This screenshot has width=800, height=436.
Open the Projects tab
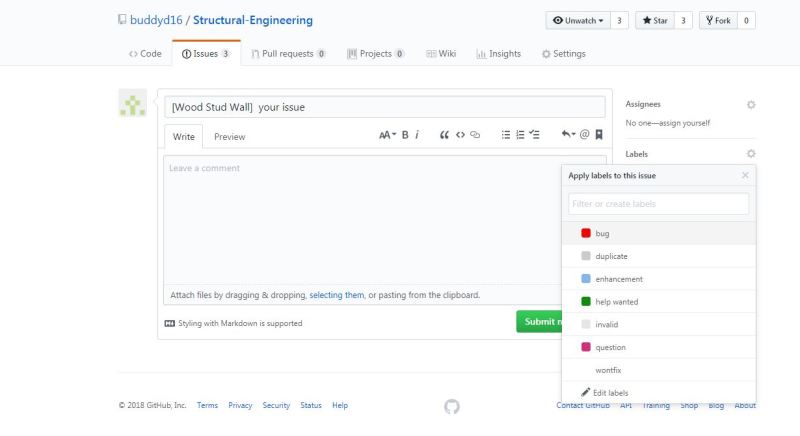(x=376, y=54)
